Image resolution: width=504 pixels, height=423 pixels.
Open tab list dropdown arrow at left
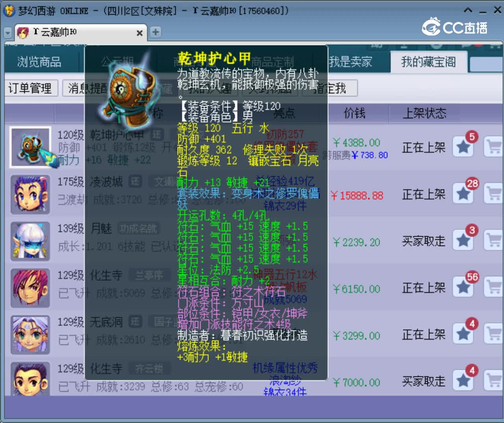pos(8,33)
